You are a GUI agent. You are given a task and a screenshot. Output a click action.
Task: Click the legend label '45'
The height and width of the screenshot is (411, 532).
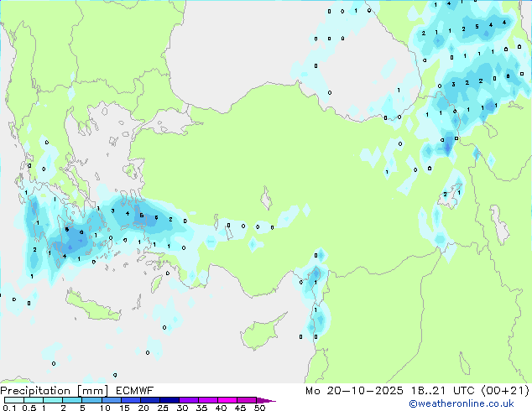coord(240,408)
